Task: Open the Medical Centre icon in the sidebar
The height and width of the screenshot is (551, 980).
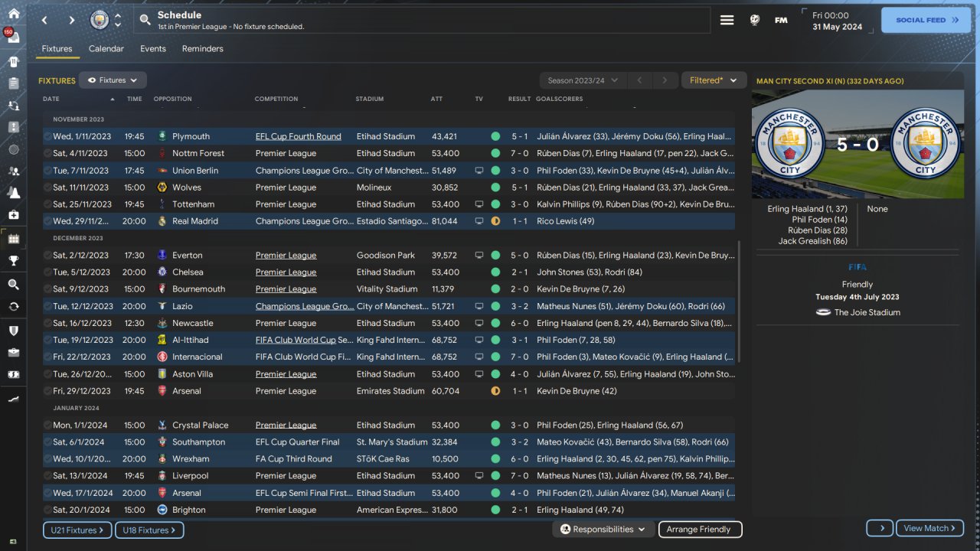Action: point(13,216)
